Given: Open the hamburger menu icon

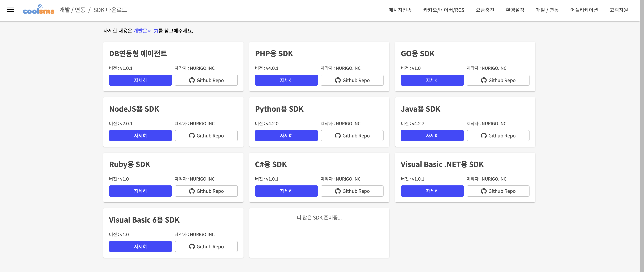Looking at the screenshot, I should pyautogui.click(x=10, y=10).
